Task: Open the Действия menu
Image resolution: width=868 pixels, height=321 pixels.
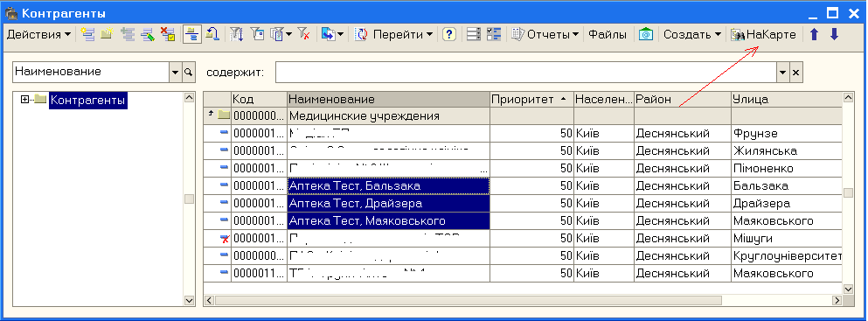Action: click(x=38, y=34)
